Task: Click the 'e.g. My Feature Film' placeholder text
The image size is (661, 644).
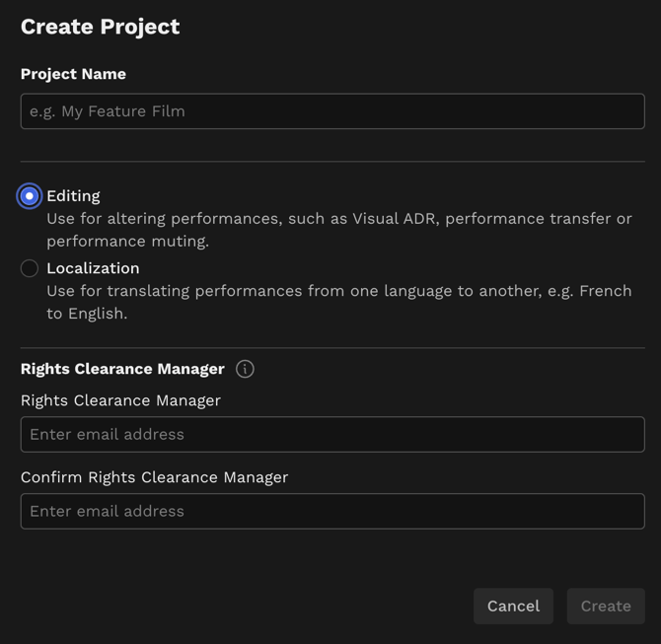Action: click(108, 111)
